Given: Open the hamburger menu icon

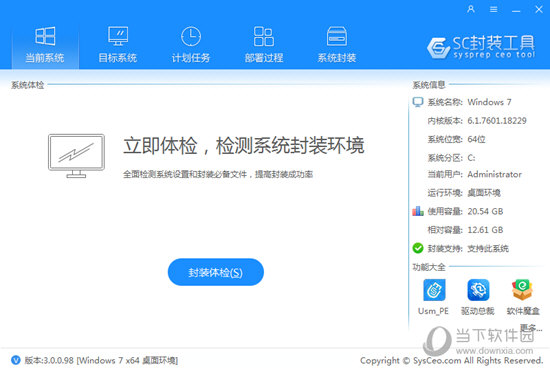Looking at the screenshot, I should [x=494, y=9].
